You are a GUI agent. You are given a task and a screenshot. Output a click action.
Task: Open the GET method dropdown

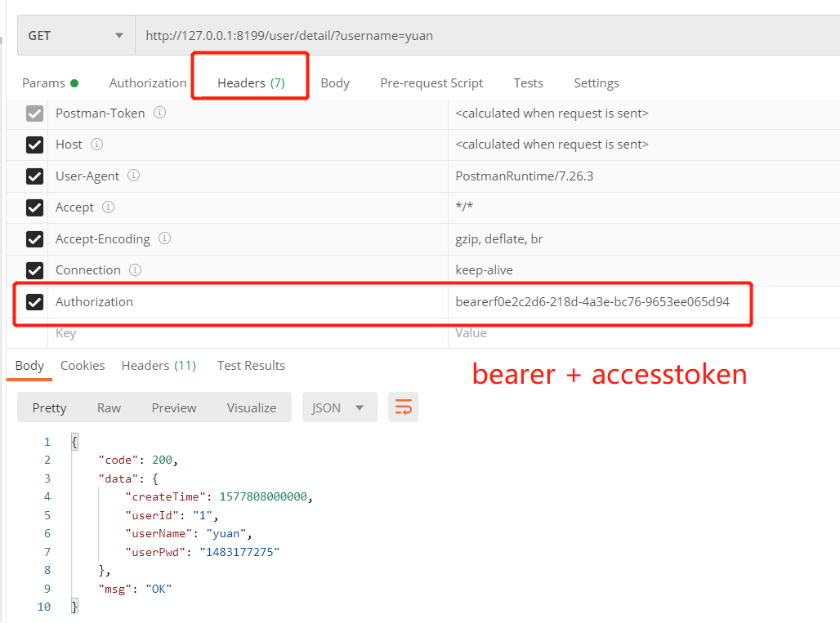[76, 36]
